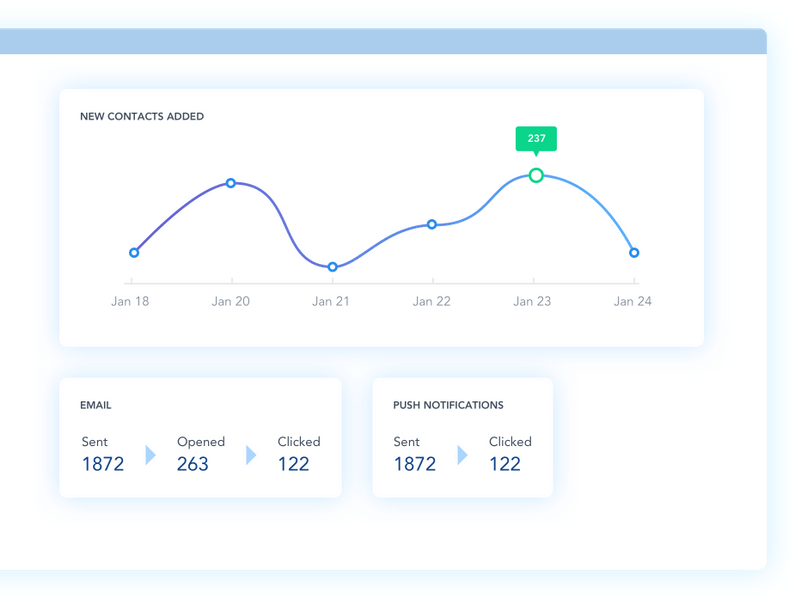Open the Email Opened count 263

pos(193,464)
